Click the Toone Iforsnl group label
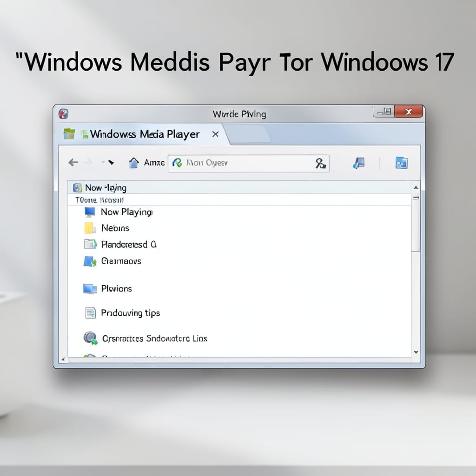 coord(99,200)
